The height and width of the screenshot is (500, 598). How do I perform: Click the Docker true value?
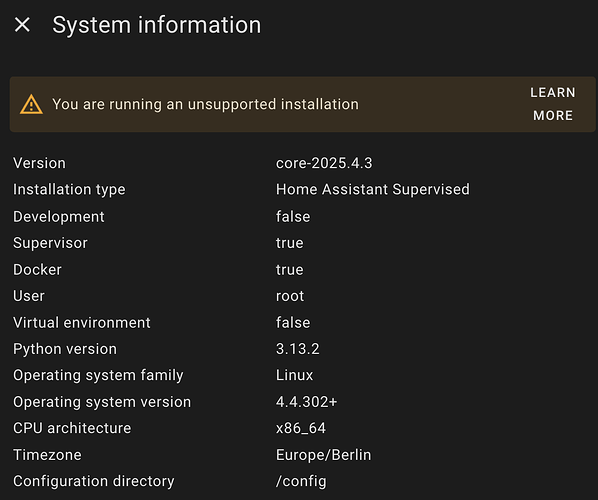(289, 270)
